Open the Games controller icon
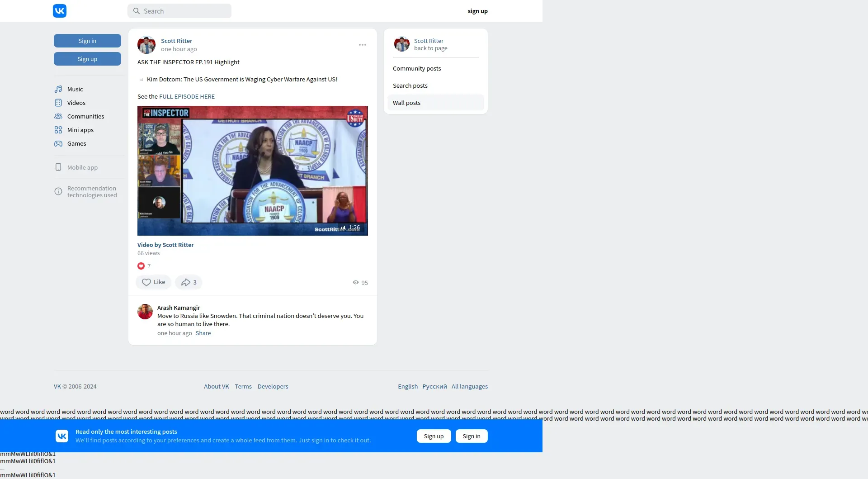 coord(58,143)
